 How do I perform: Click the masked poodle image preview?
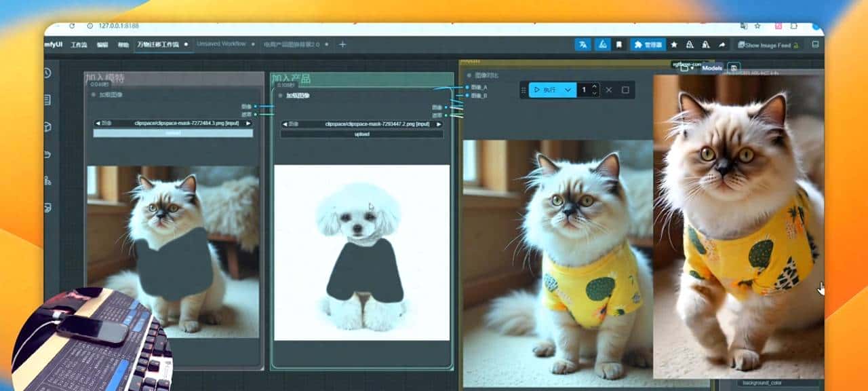[361, 253]
